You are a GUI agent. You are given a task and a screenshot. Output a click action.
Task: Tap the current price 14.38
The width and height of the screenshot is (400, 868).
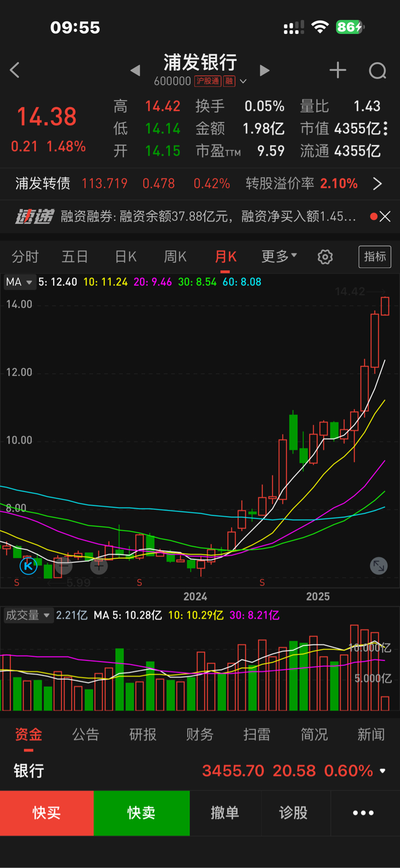(x=47, y=116)
